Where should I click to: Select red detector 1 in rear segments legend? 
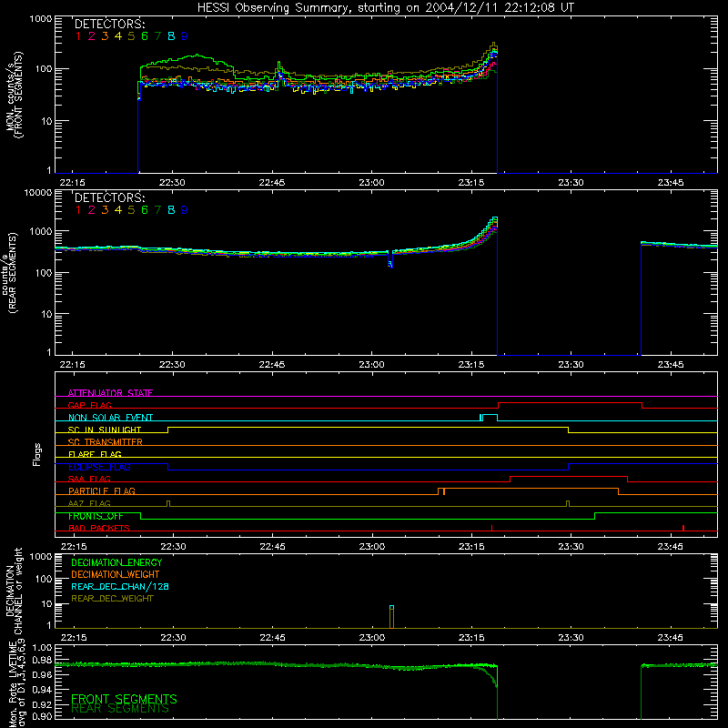pyautogui.click(x=78, y=210)
